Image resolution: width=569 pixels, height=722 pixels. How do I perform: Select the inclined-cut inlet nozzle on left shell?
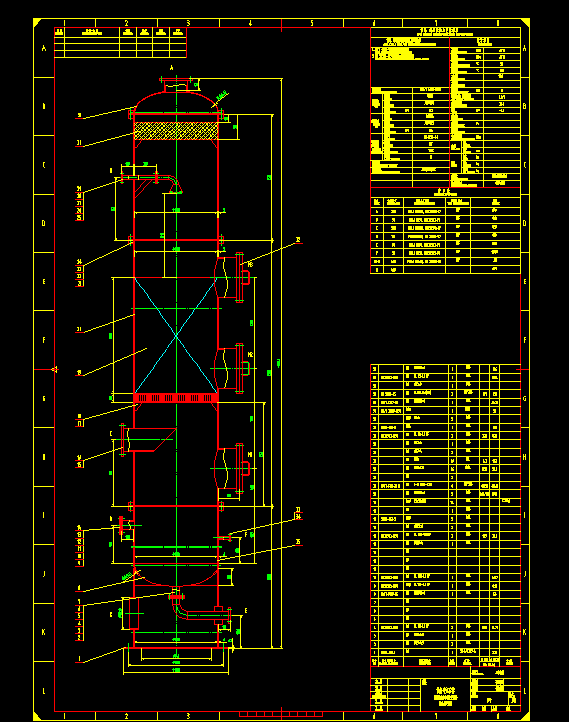coord(148,440)
